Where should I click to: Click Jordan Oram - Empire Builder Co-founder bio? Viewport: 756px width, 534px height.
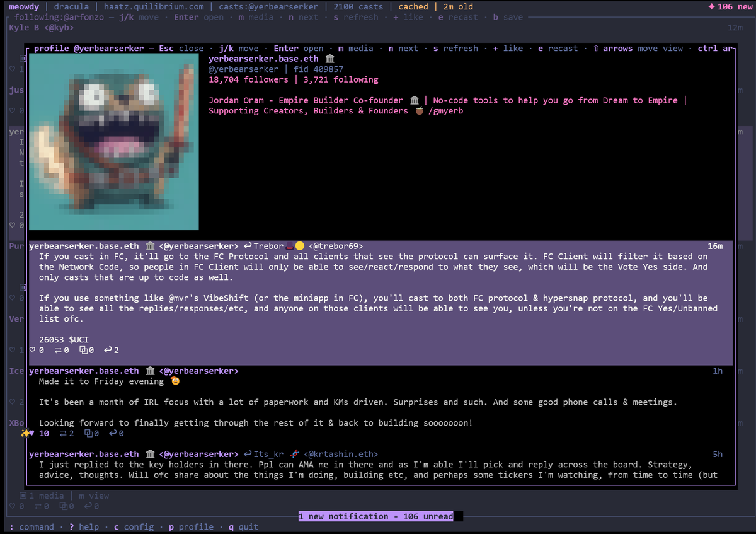tap(306, 100)
